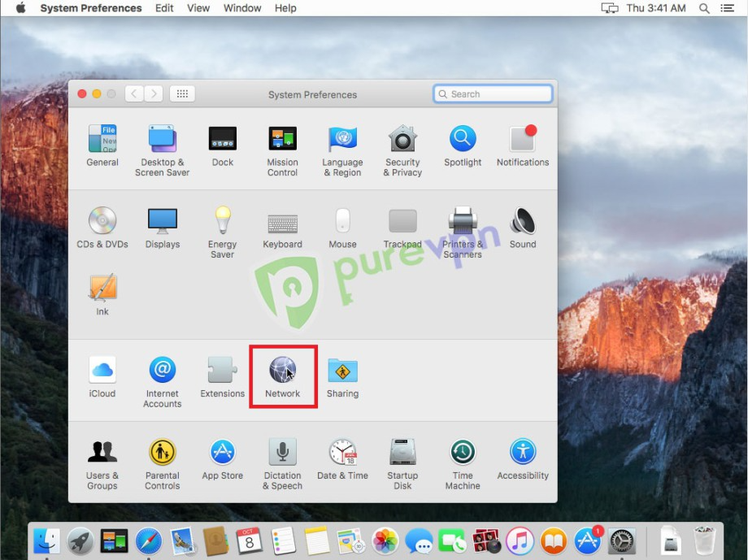Click the Search field in System Preferences
The width and height of the screenshot is (748, 560).
pos(493,93)
